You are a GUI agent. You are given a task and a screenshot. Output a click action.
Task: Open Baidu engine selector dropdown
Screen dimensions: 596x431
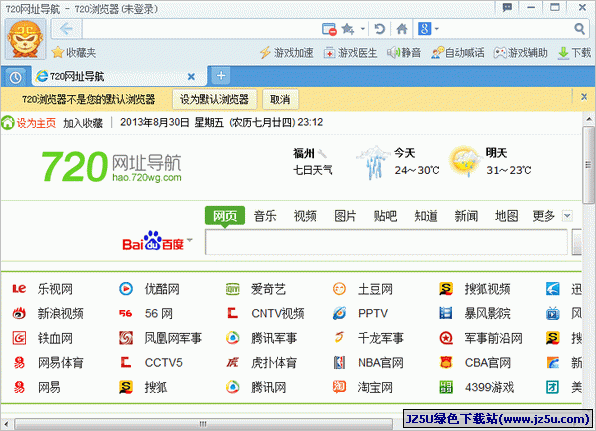pos(190,240)
